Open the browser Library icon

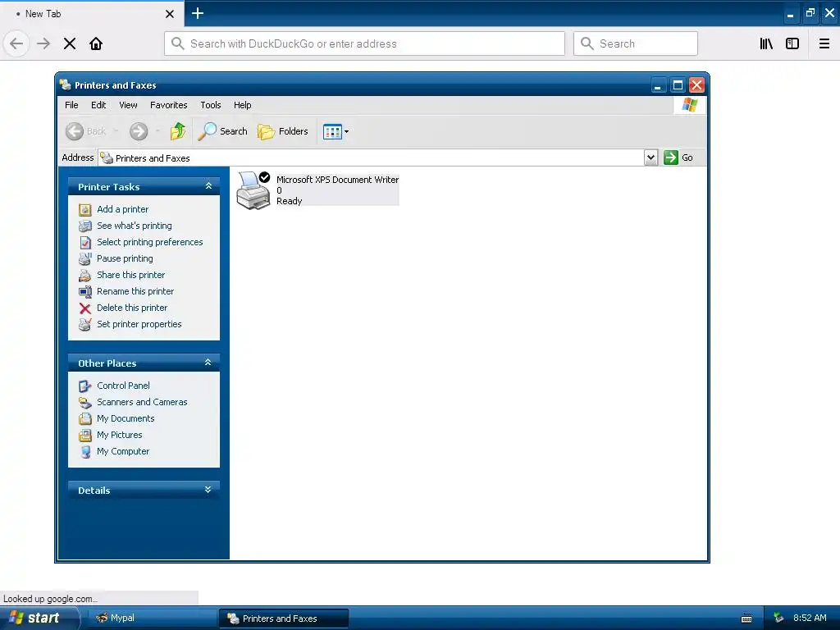[x=766, y=44]
